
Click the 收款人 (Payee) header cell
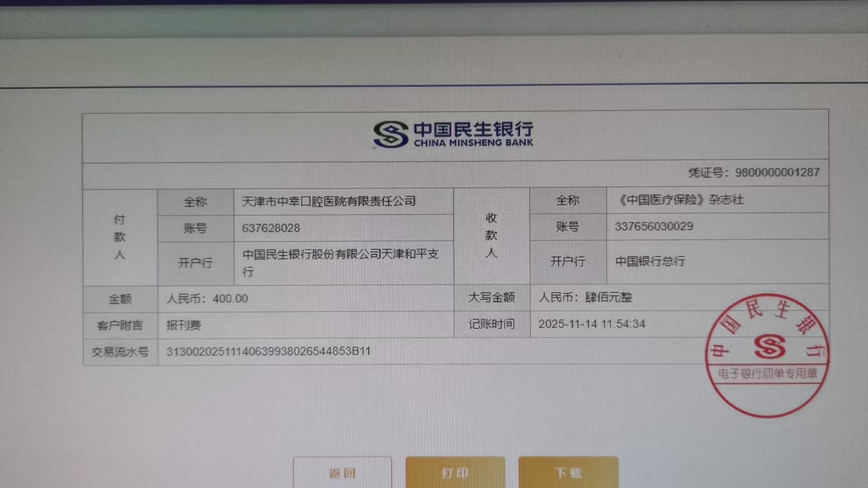click(x=491, y=235)
